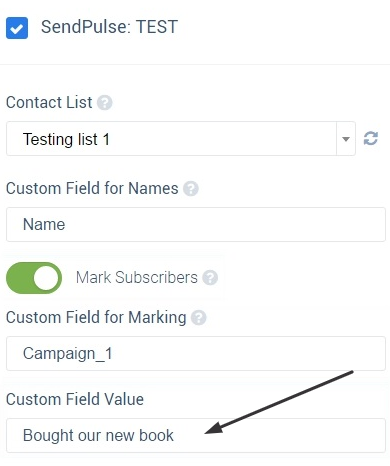This screenshot has height=466, width=390.
Task: Turn off the Mark Subscribers toggle
Action: tap(34, 278)
